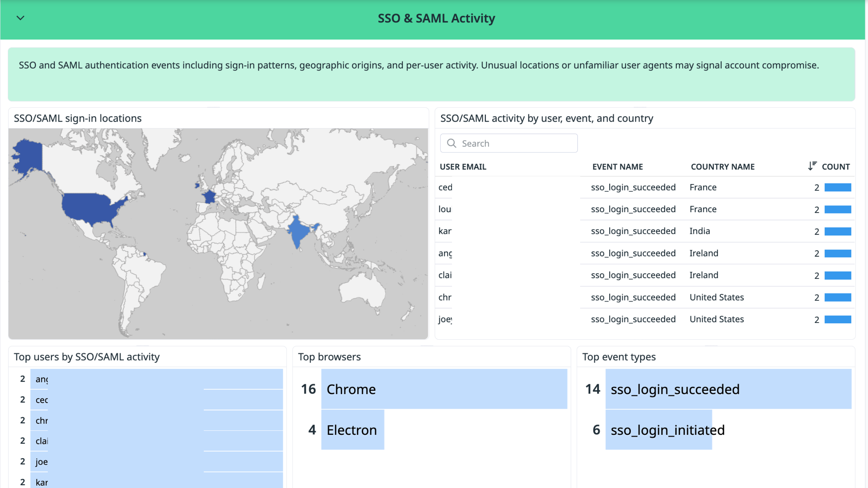Sort by EVENT NAME column header
Image resolution: width=868 pixels, height=488 pixels.
click(x=617, y=167)
